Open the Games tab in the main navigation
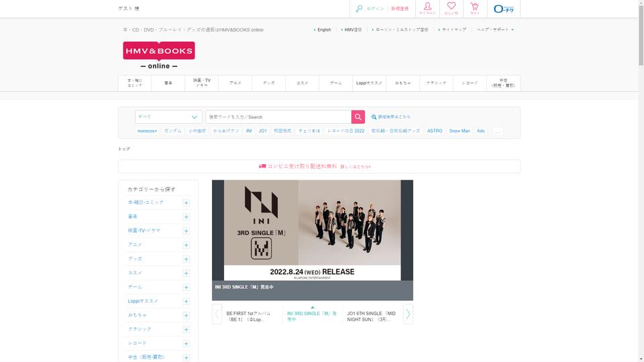The height and width of the screenshot is (362, 644). [336, 83]
